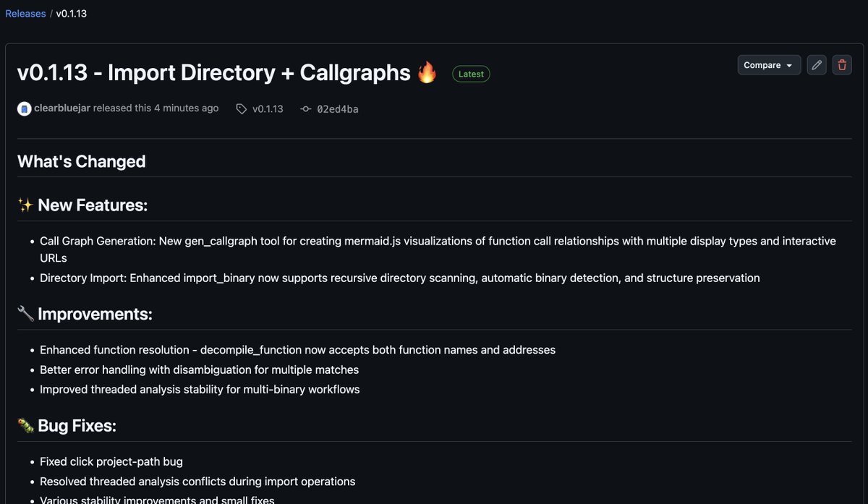Image resolution: width=868 pixels, height=504 pixels.
Task: Click the Better error handling bullet
Action: coord(199,370)
